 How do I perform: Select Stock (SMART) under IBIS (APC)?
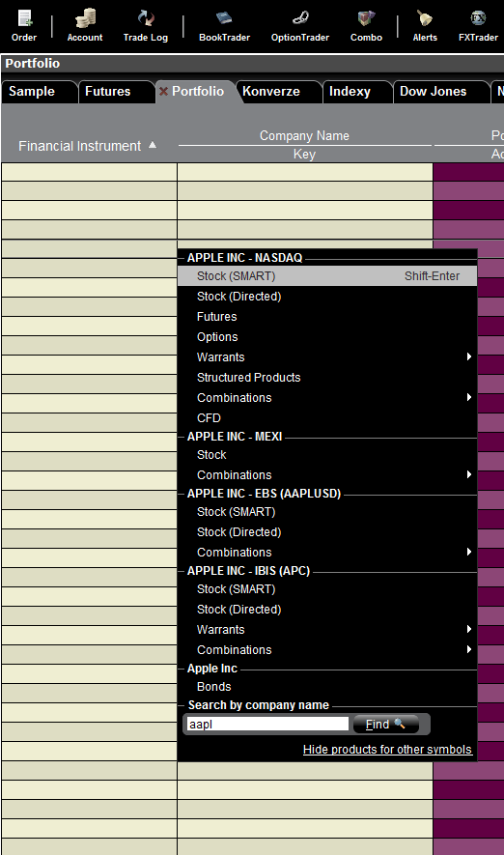[x=327, y=589]
